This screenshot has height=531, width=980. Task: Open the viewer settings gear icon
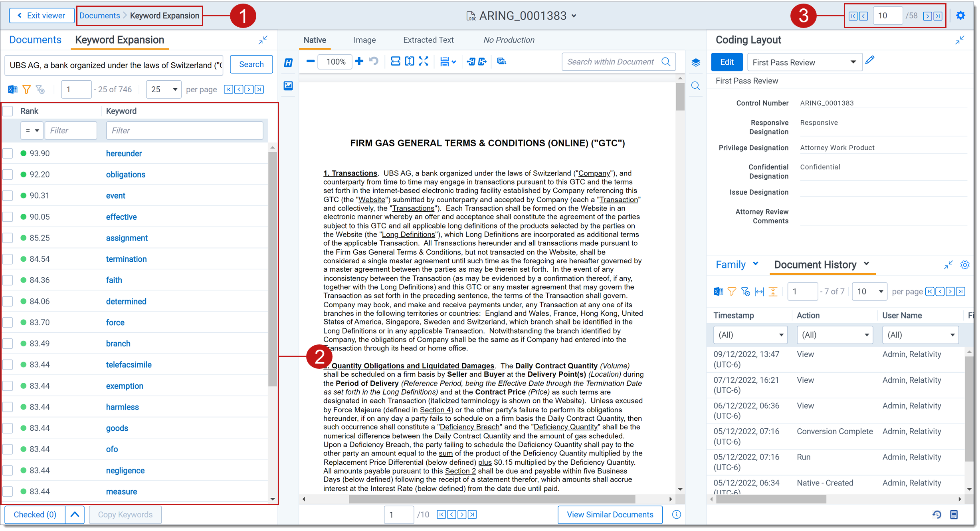961,15
